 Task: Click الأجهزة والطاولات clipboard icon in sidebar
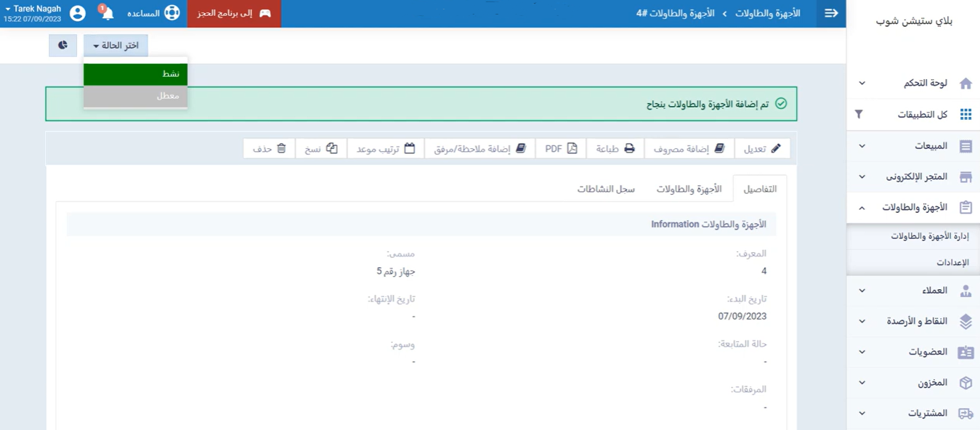(x=965, y=208)
